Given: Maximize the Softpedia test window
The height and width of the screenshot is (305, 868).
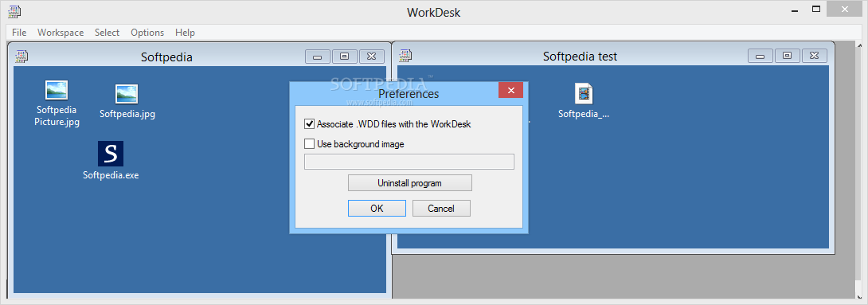Looking at the screenshot, I should (x=788, y=56).
